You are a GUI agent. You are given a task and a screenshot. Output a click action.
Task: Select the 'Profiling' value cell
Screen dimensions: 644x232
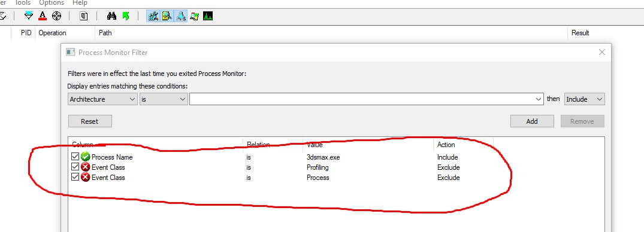(x=318, y=167)
